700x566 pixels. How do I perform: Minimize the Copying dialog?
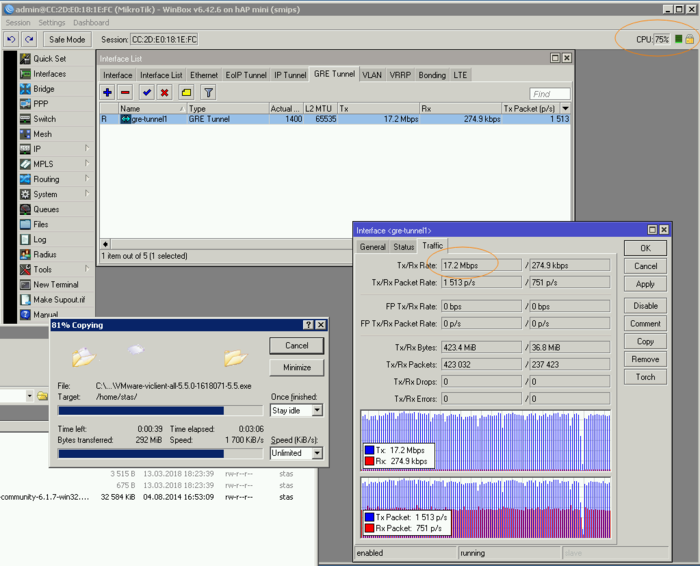pos(297,367)
